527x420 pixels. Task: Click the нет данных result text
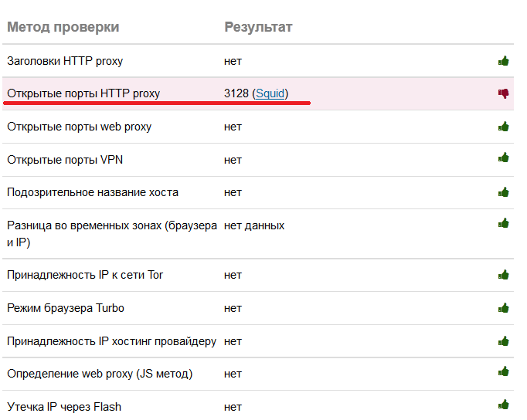tap(254, 225)
